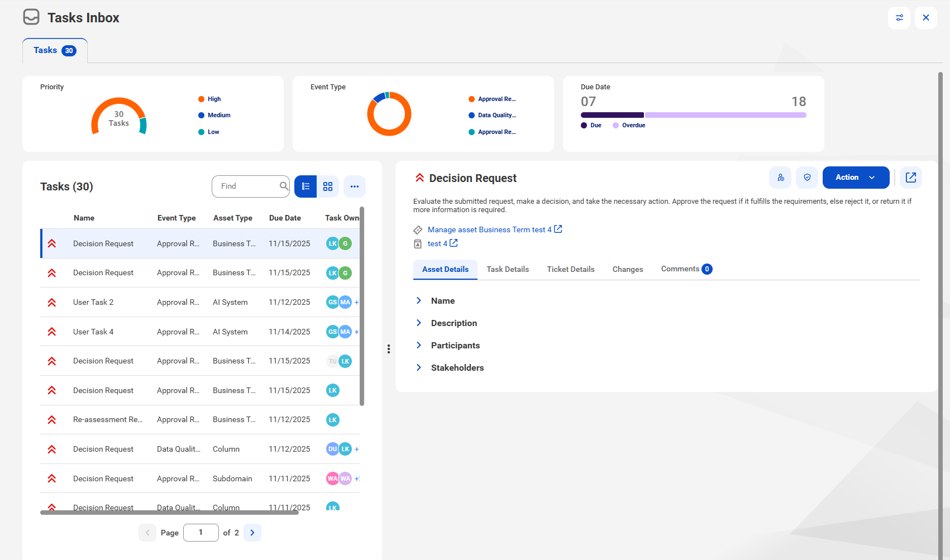Click high priority icon on User Task 4 row
The image size is (950, 560).
(52, 332)
